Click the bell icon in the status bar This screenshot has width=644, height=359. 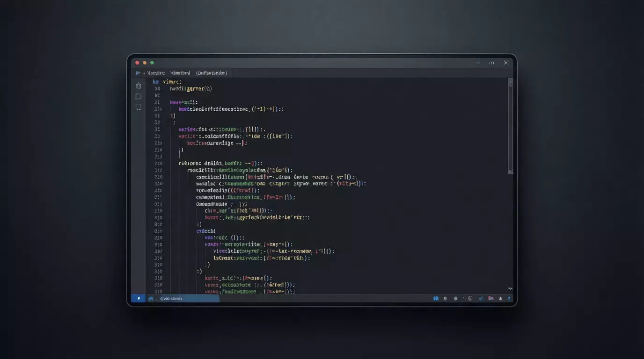coord(500,298)
